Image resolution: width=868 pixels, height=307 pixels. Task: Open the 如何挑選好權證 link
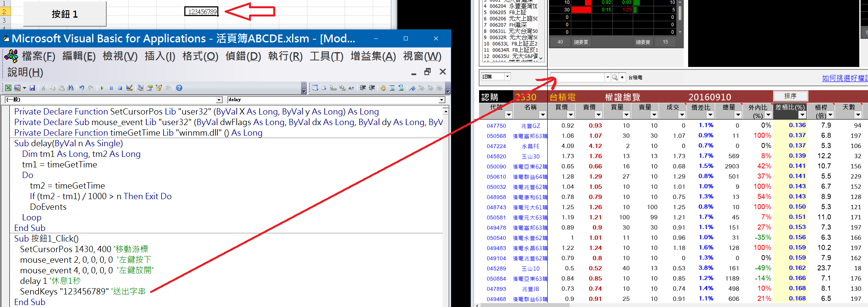click(x=845, y=78)
